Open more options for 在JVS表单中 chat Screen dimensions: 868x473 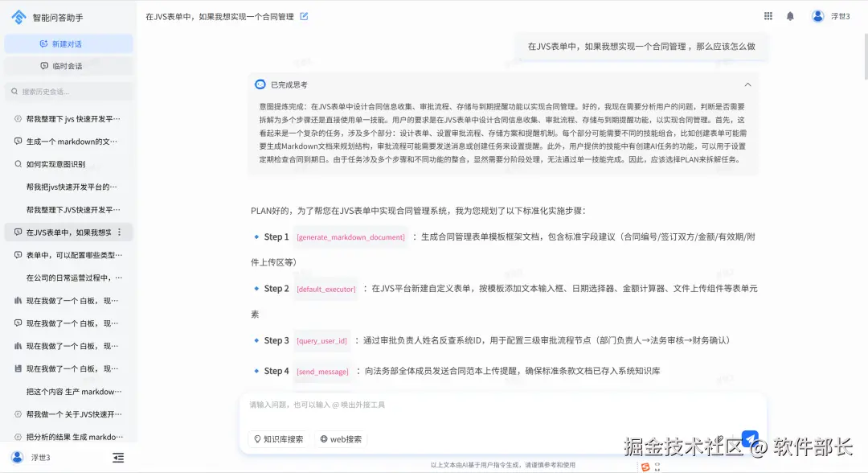click(120, 232)
